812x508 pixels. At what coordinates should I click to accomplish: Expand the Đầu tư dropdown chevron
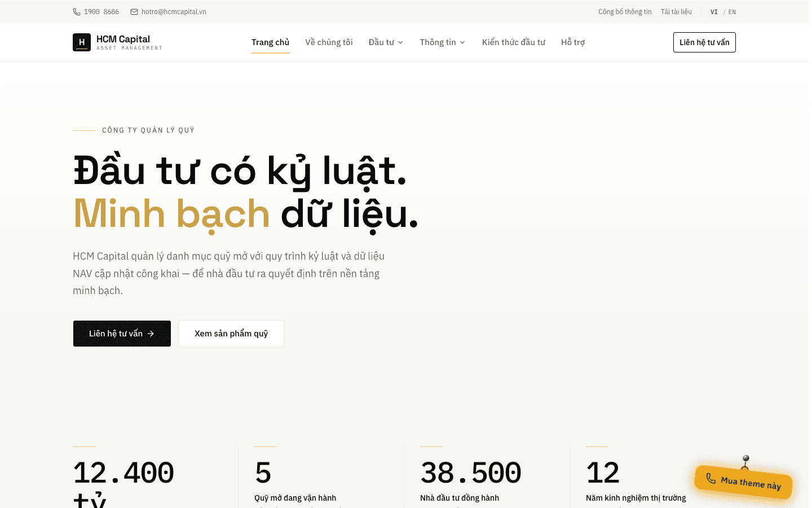tap(400, 42)
